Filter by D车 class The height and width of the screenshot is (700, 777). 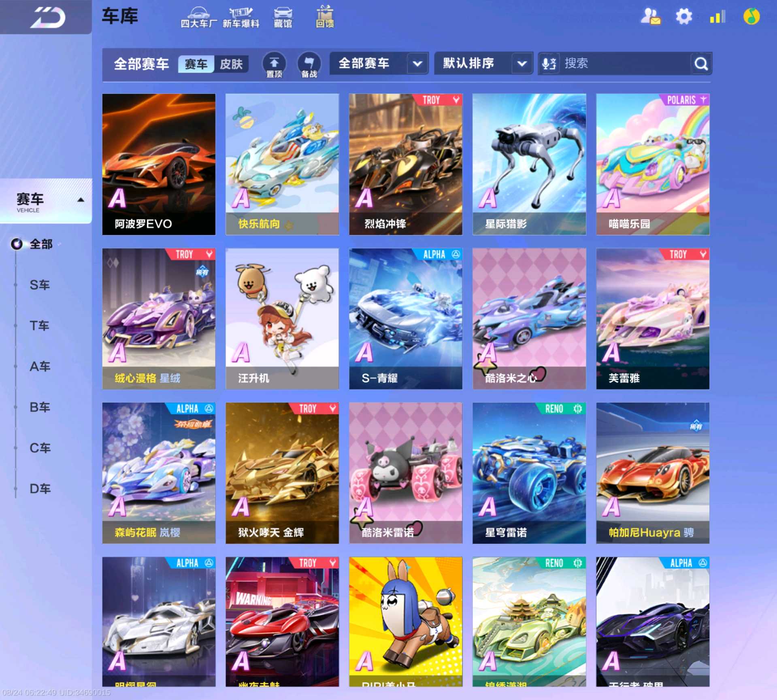click(x=40, y=489)
